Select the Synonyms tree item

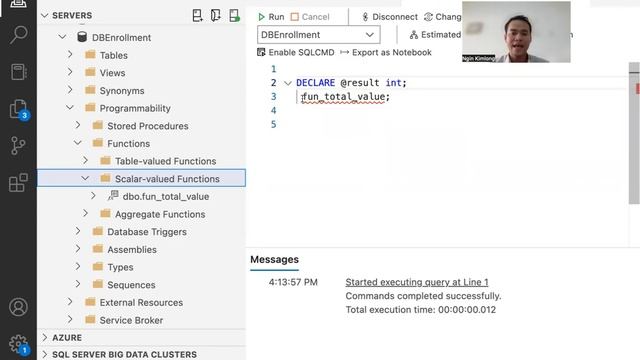(141, 90)
